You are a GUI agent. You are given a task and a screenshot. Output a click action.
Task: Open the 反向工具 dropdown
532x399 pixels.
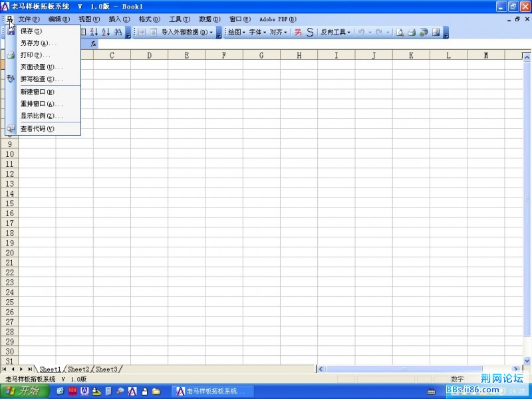click(335, 32)
